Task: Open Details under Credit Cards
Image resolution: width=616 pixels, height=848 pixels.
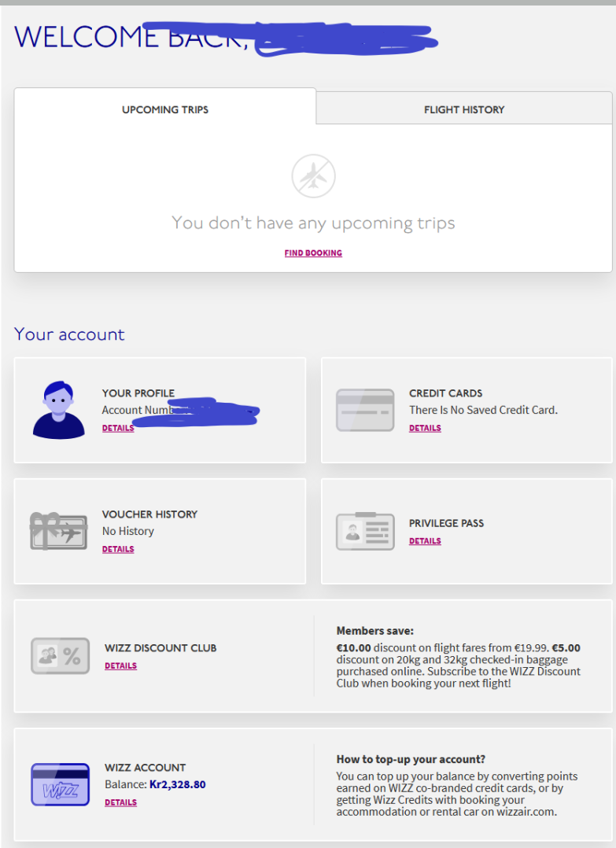Action: (x=425, y=428)
